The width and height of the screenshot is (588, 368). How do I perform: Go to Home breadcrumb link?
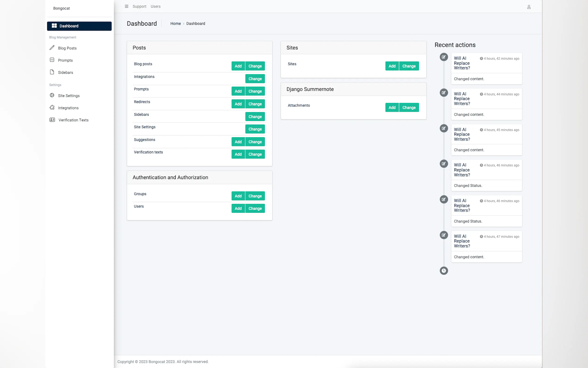click(x=175, y=24)
